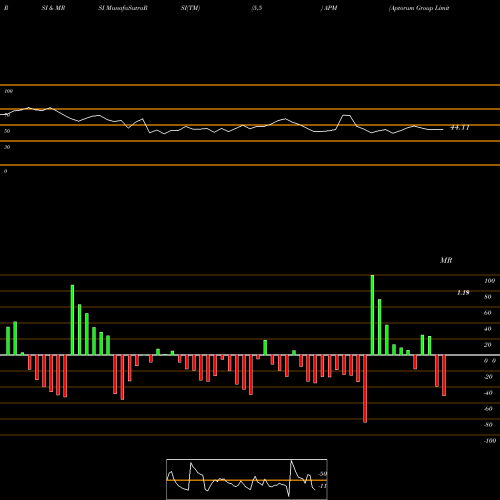Image resolution: width=500 pixels, height=500 pixels.
Task: Click the -100 label on the MR axis
Action: pos(490,441)
